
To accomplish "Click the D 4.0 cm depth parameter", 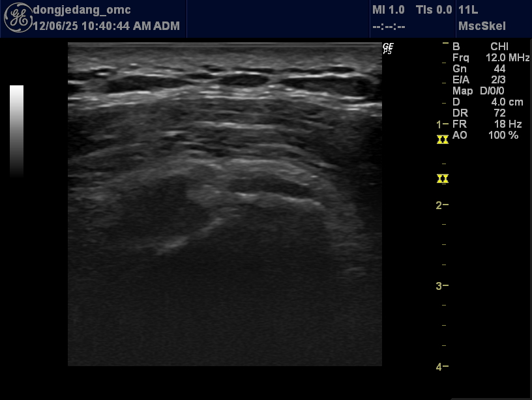I will (488, 102).
